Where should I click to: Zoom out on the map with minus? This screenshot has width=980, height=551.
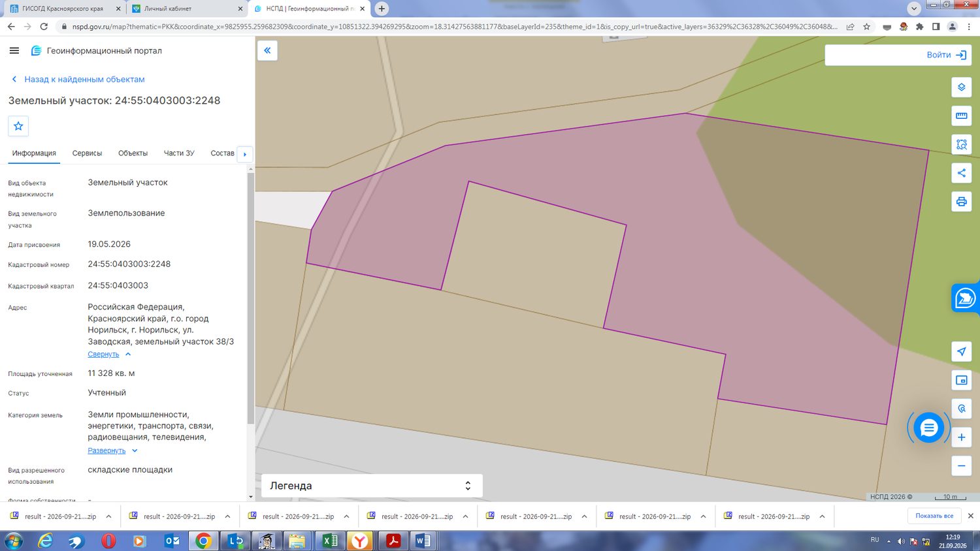962,465
